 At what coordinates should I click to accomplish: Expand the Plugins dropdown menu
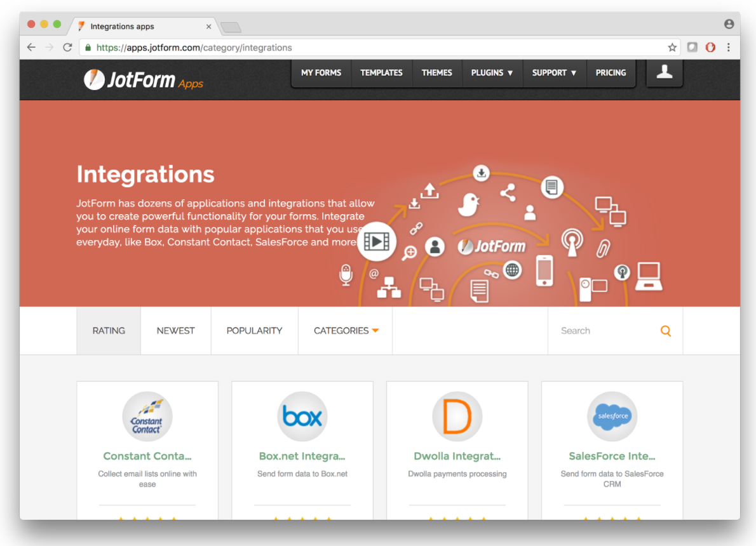tap(492, 73)
